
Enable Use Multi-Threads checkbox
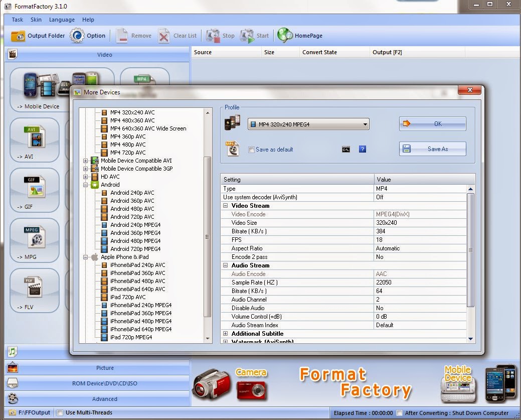pos(60,412)
